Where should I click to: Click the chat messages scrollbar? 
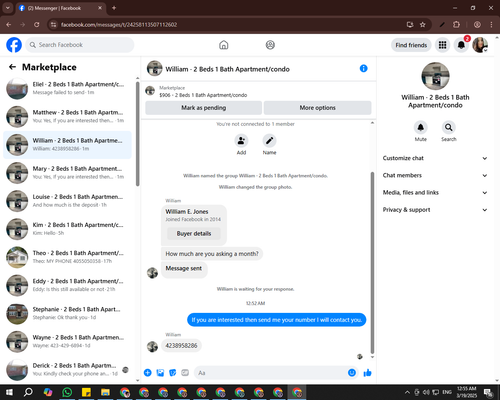click(372, 262)
